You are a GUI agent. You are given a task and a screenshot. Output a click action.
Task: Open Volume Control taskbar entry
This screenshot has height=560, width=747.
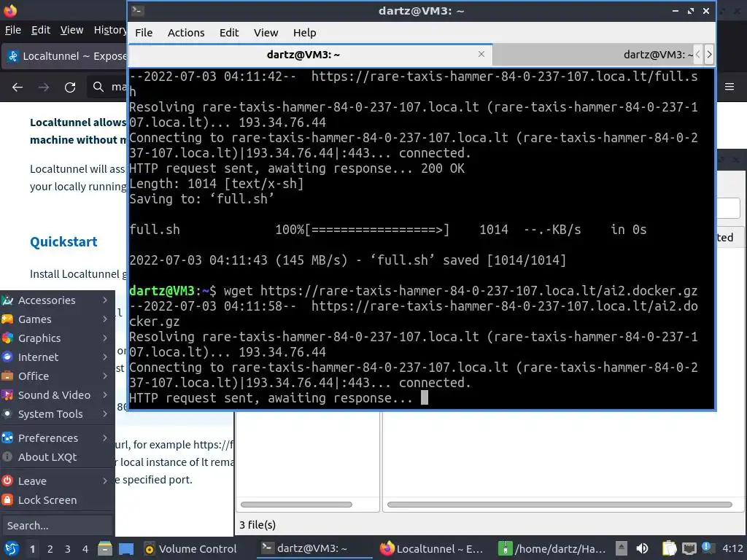190,548
